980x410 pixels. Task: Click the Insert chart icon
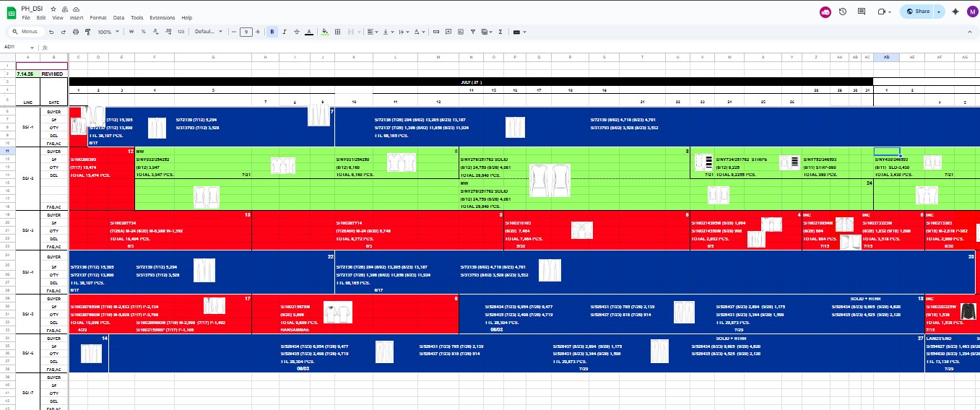tap(460, 32)
